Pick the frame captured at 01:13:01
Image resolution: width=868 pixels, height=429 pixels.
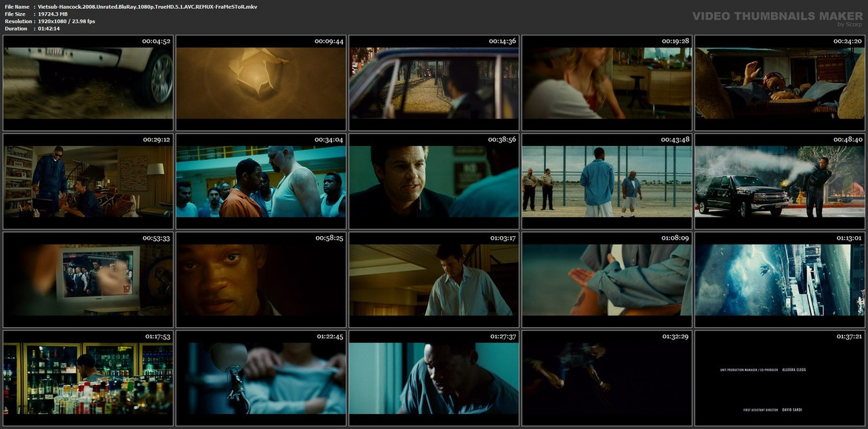(x=780, y=280)
